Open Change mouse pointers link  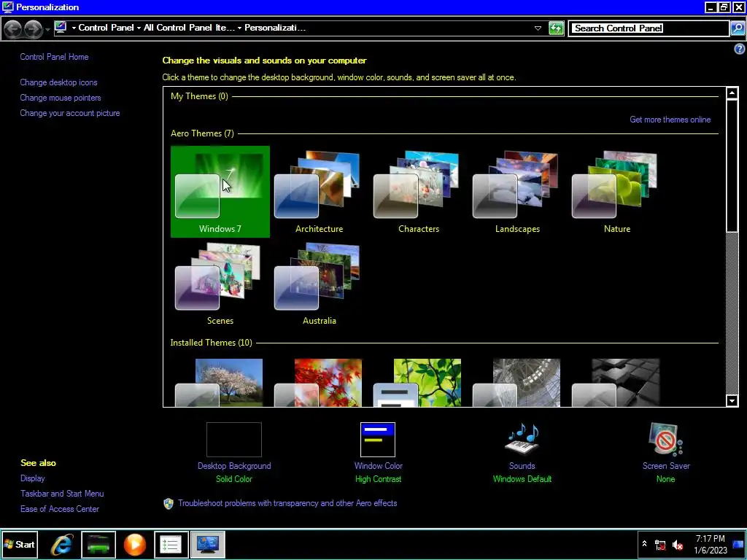pyautogui.click(x=61, y=98)
